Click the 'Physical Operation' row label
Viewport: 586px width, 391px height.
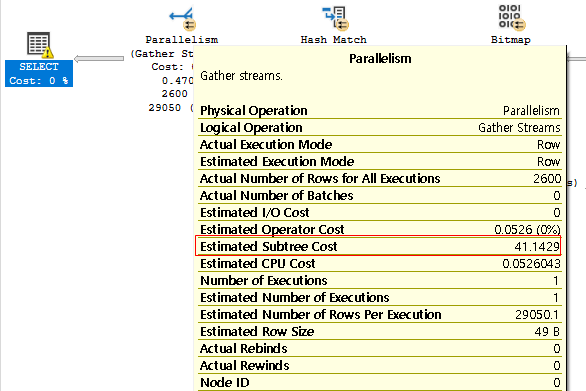[x=254, y=111]
